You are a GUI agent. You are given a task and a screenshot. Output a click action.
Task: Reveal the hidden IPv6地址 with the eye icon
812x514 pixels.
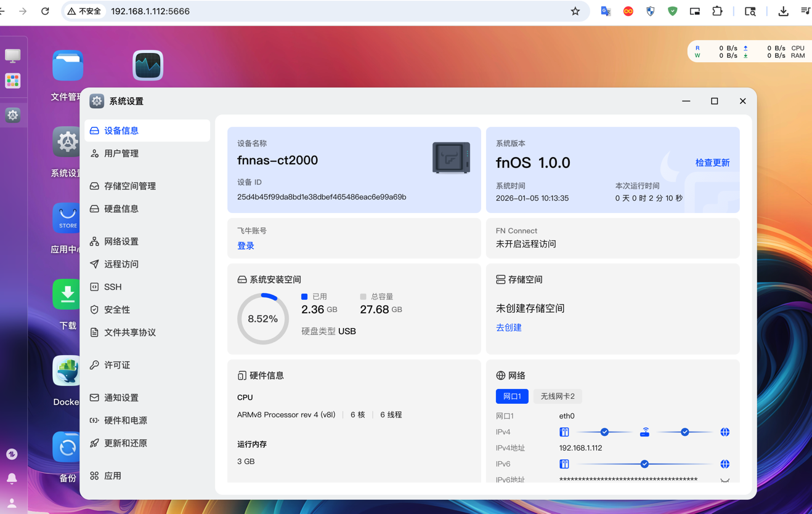click(725, 480)
